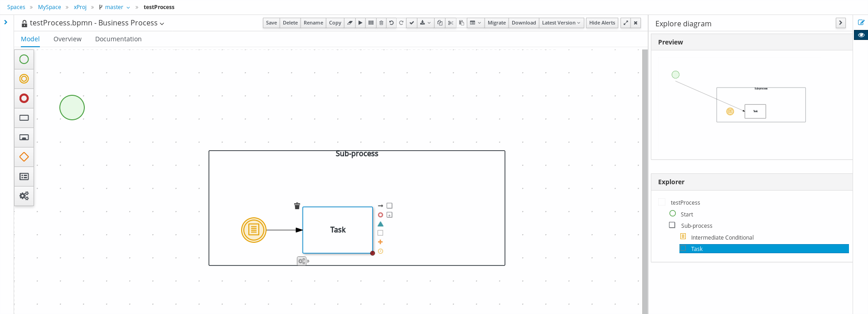The height and width of the screenshot is (314, 868).
Task: Click the Copy selection toolbar icon
Action: pyautogui.click(x=440, y=23)
